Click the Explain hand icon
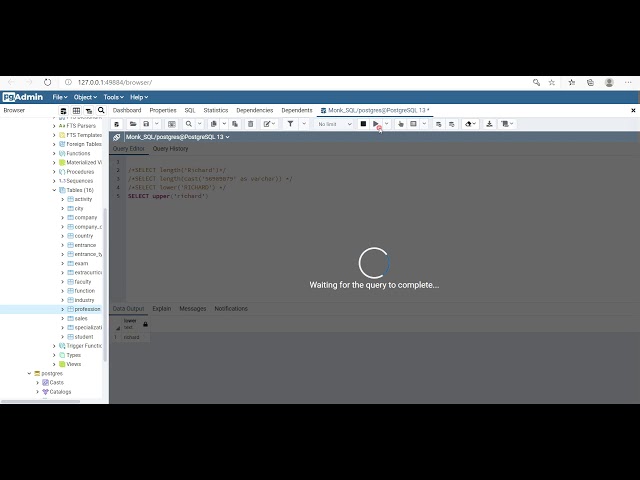This screenshot has width=640, height=480. click(x=401, y=124)
